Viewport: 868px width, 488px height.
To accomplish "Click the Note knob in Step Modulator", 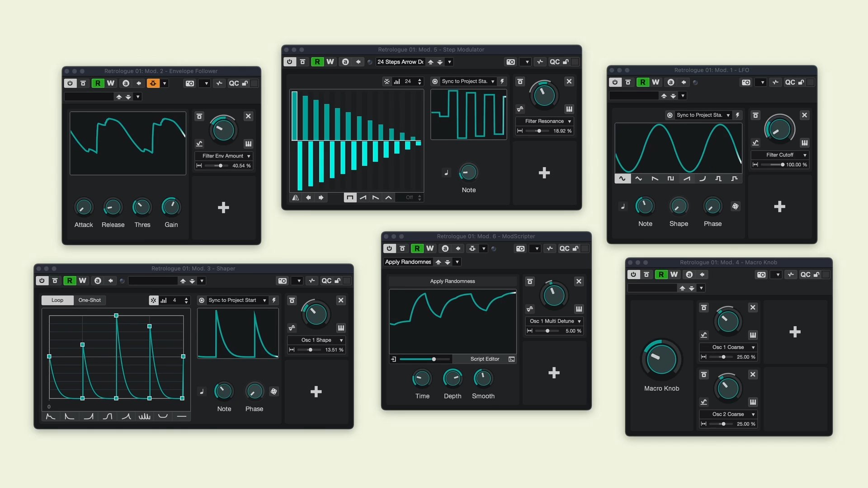I will click(x=468, y=172).
